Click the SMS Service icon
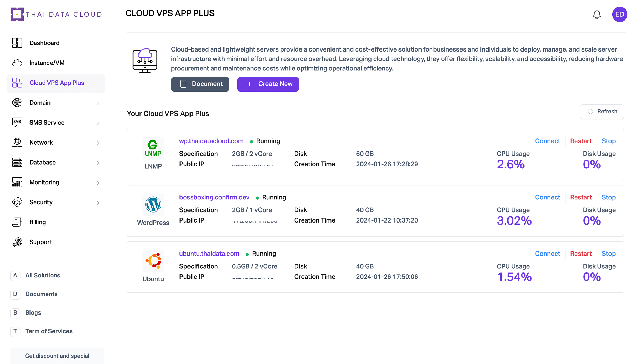641x364 pixels. tap(17, 123)
